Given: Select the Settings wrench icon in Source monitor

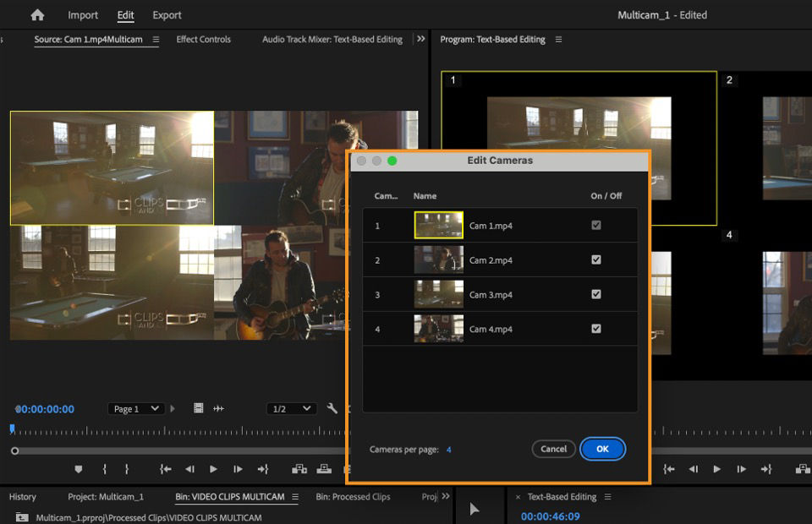Looking at the screenshot, I should coord(332,408).
